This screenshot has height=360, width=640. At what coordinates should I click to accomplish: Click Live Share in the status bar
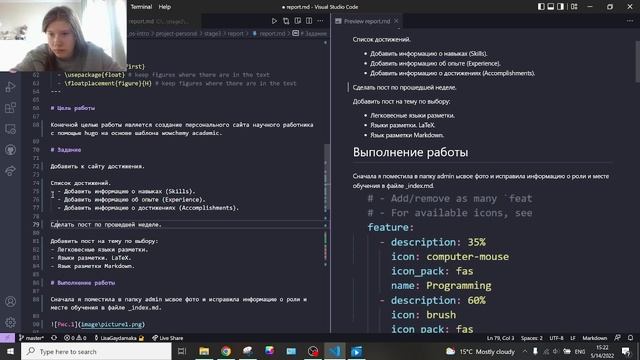click(x=167, y=338)
